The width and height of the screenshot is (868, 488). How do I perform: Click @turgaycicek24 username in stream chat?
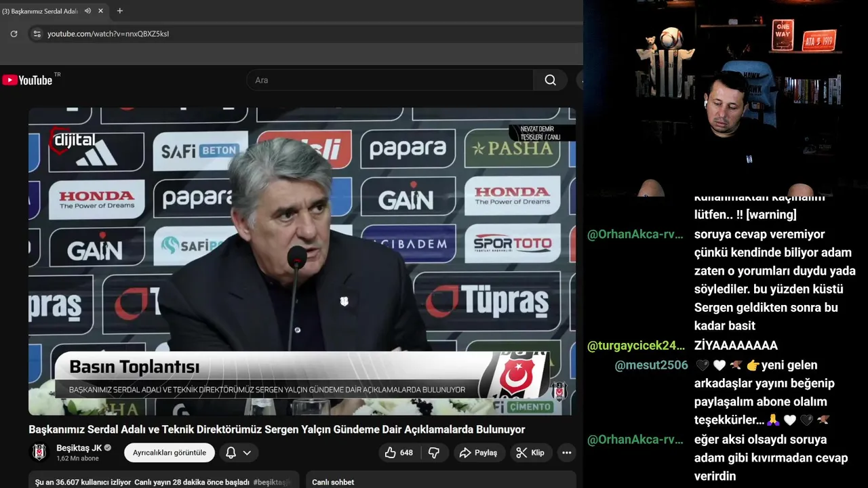click(x=636, y=346)
